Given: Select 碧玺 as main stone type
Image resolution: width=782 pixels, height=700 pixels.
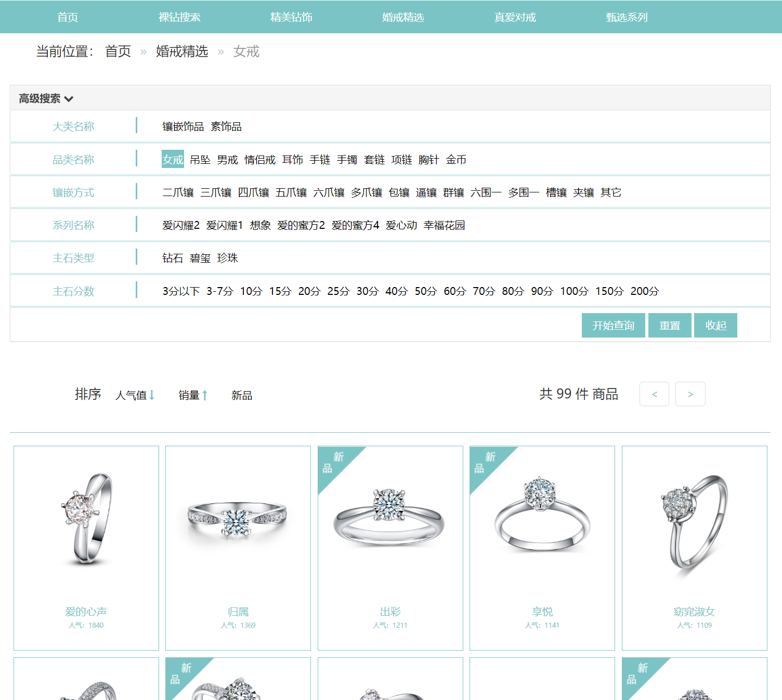Looking at the screenshot, I should (x=200, y=258).
